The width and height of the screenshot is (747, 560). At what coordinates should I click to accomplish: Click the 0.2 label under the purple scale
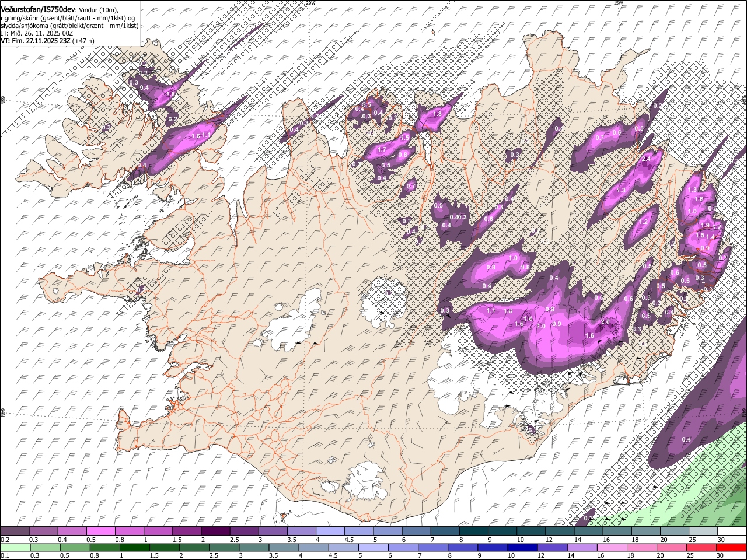click(x=5, y=540)
